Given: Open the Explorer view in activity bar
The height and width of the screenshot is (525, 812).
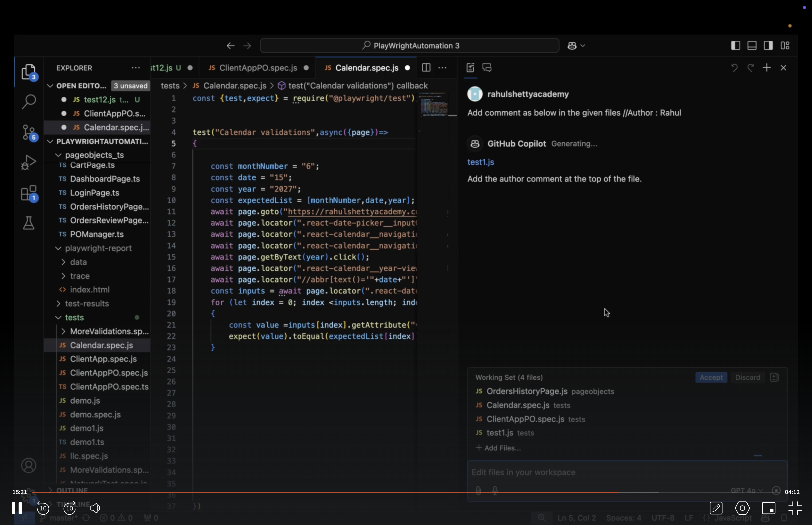Looking at the screenshot, I should click(x=29, y=72).
